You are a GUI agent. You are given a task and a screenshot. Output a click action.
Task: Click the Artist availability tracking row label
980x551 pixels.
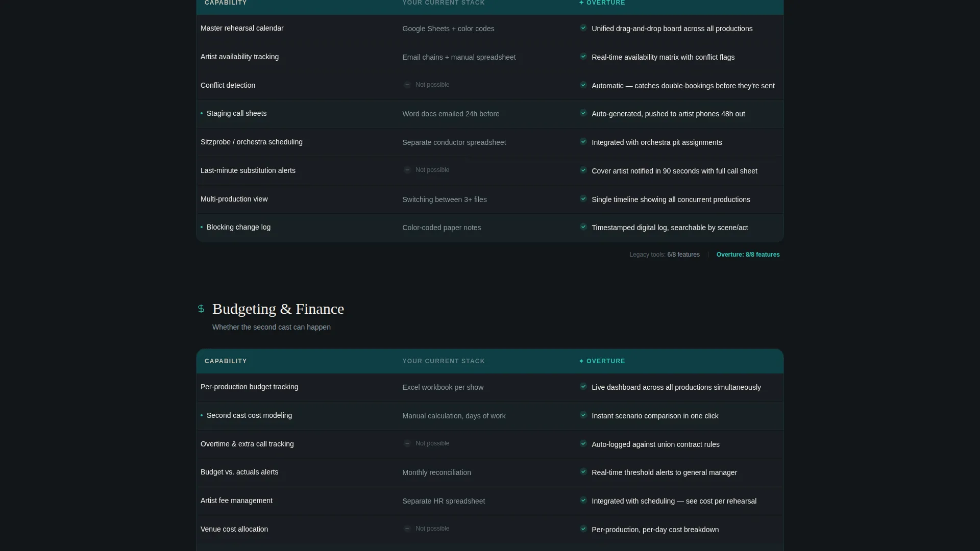(239, 57)
